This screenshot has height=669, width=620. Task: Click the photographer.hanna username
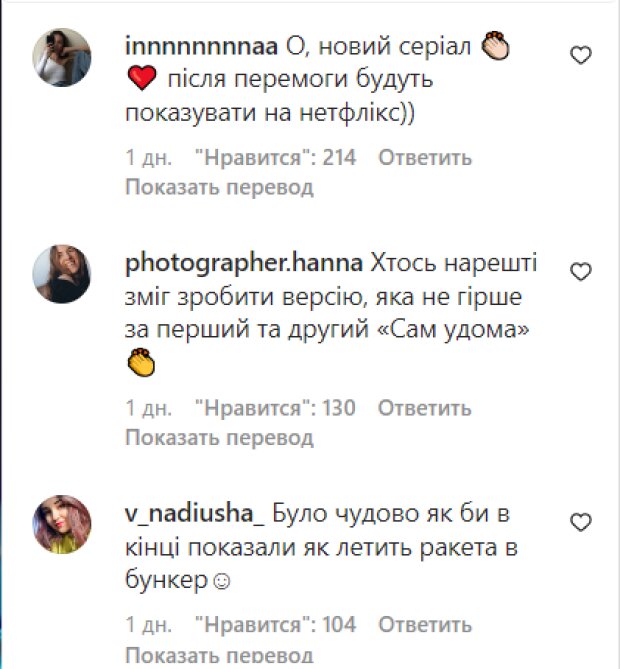click(x=246, y=264)
